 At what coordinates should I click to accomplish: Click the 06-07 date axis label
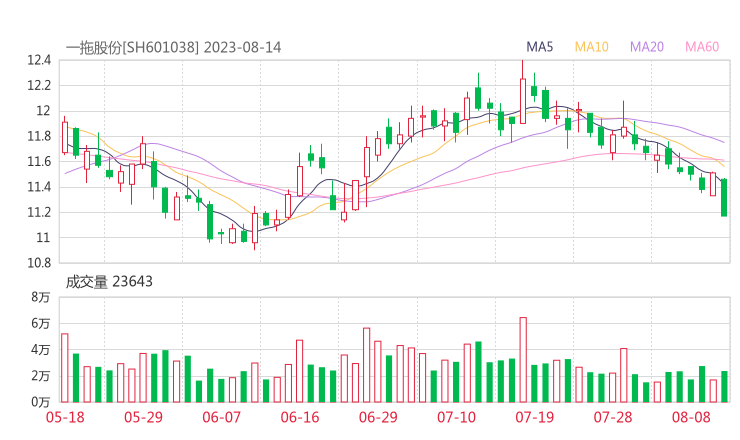222,417
